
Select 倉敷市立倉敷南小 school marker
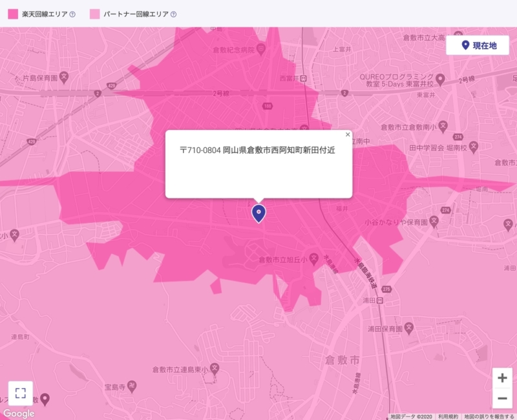(443, 127)
